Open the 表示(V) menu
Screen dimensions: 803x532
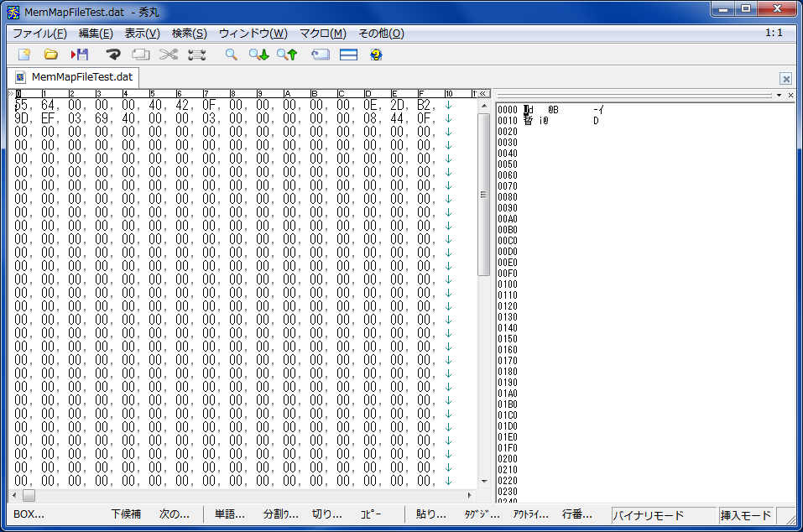click(143, 34)
